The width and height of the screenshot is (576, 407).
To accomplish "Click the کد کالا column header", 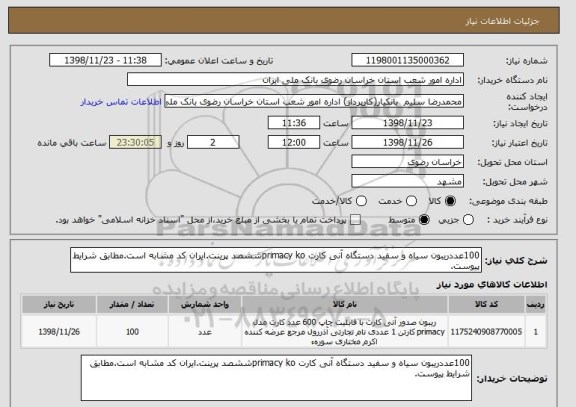I will [x=486, y=305].
